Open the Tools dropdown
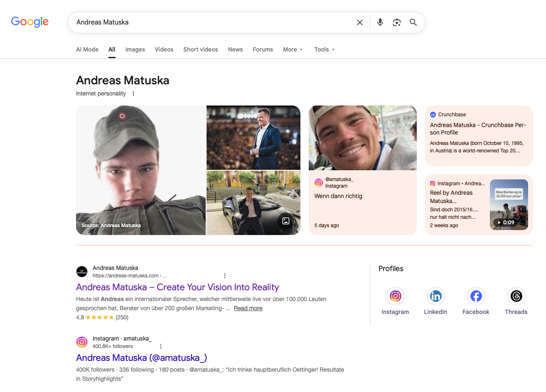This screenshot has width=546, height=392. [325, 49]
